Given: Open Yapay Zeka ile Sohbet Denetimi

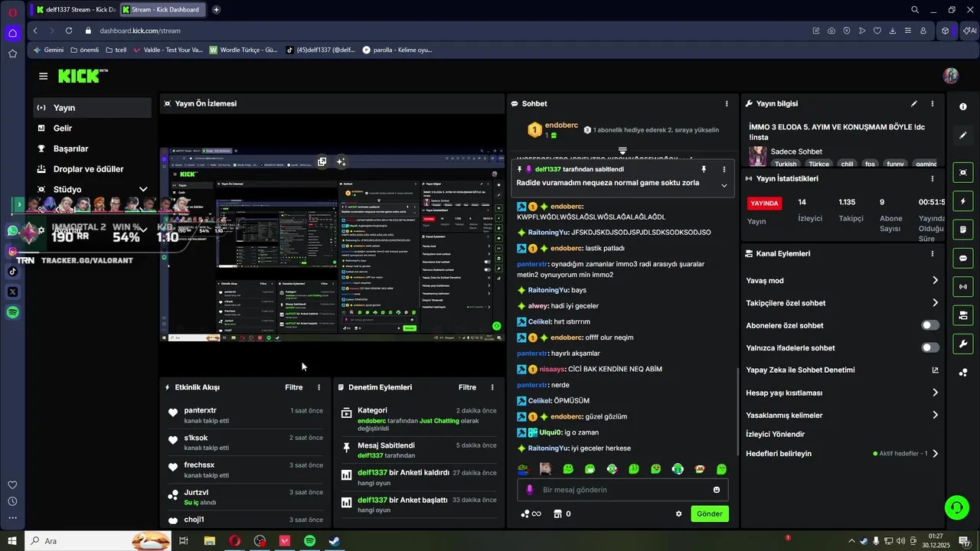Looking at the screenshot, I should pos(800,370).
